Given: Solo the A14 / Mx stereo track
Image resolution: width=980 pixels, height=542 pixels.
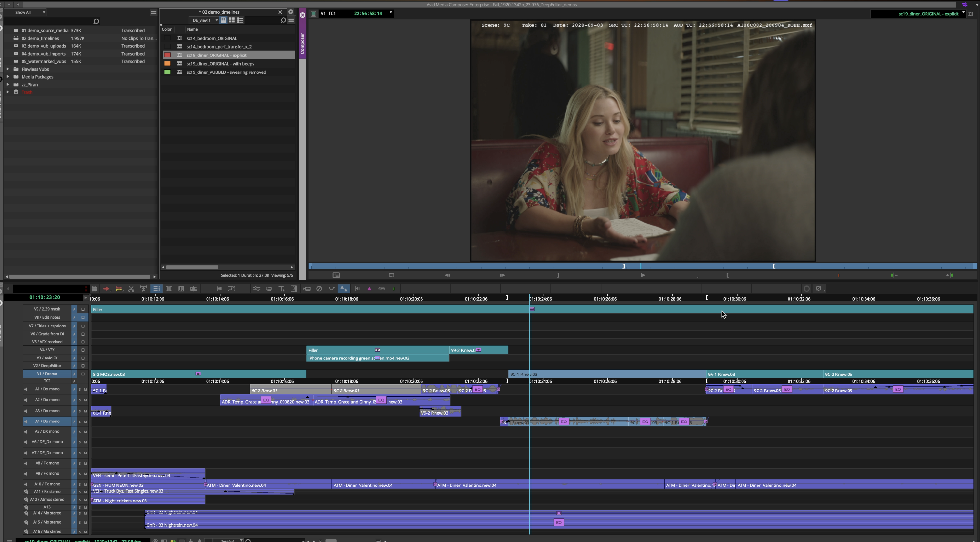Looking at the screenshot, I should (80, 513).
